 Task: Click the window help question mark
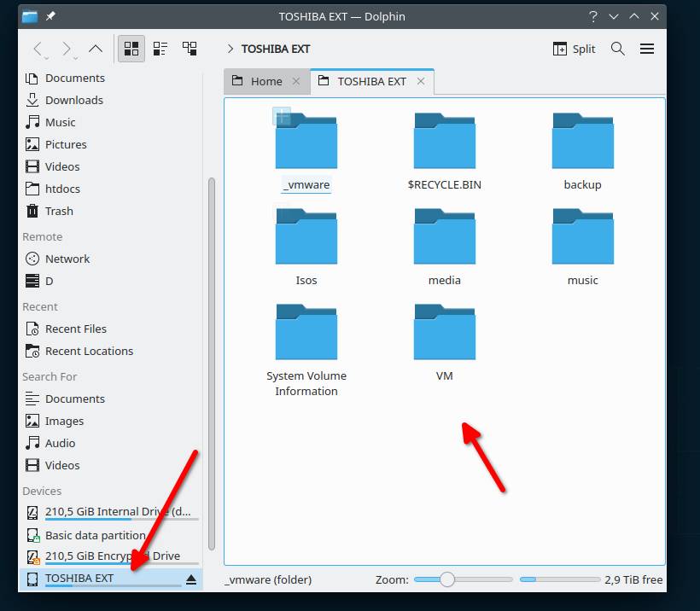pos(592,16)
